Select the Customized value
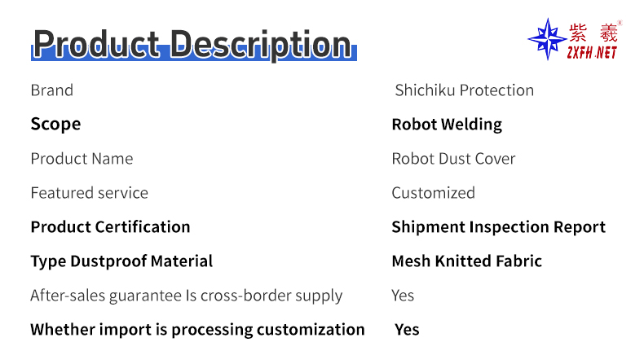Viewport: 644px width, 364px height. coord(433,193)
